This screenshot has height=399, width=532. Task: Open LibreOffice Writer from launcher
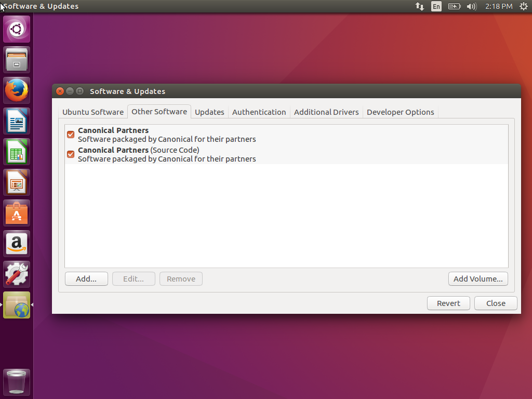[17, 121]
